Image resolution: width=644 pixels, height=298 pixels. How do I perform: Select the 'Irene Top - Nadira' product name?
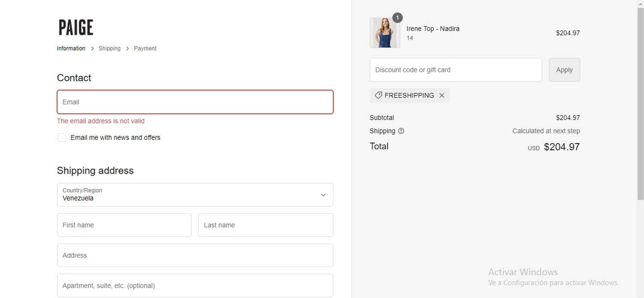tap(433, 29)
